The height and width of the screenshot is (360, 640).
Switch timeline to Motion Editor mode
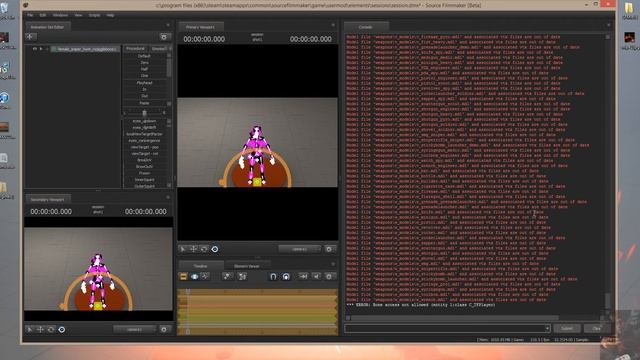(194, 277)
